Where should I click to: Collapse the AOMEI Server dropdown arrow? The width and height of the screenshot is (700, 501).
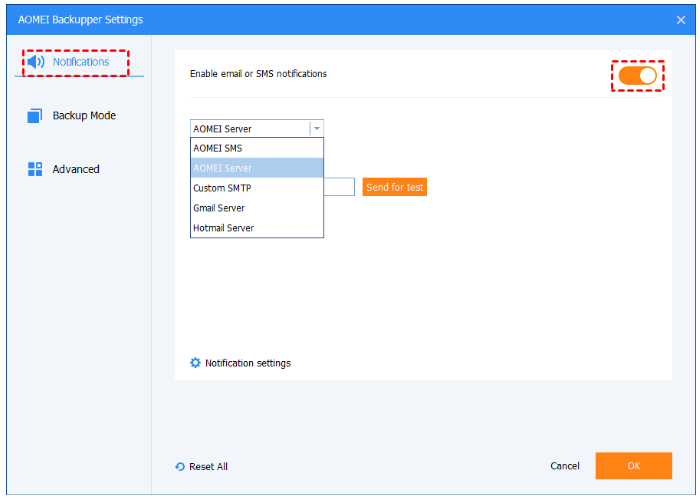(317, 129)
